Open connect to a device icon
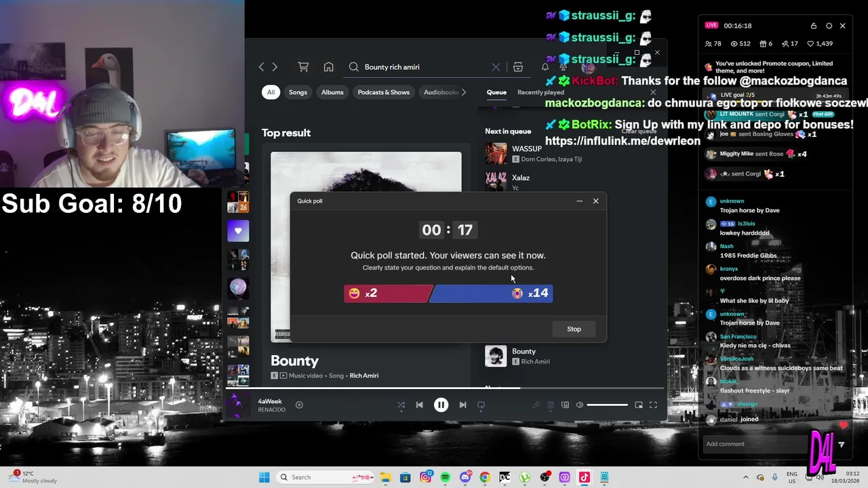This screenshot has width=868, height=488. [x=565, y=405]
